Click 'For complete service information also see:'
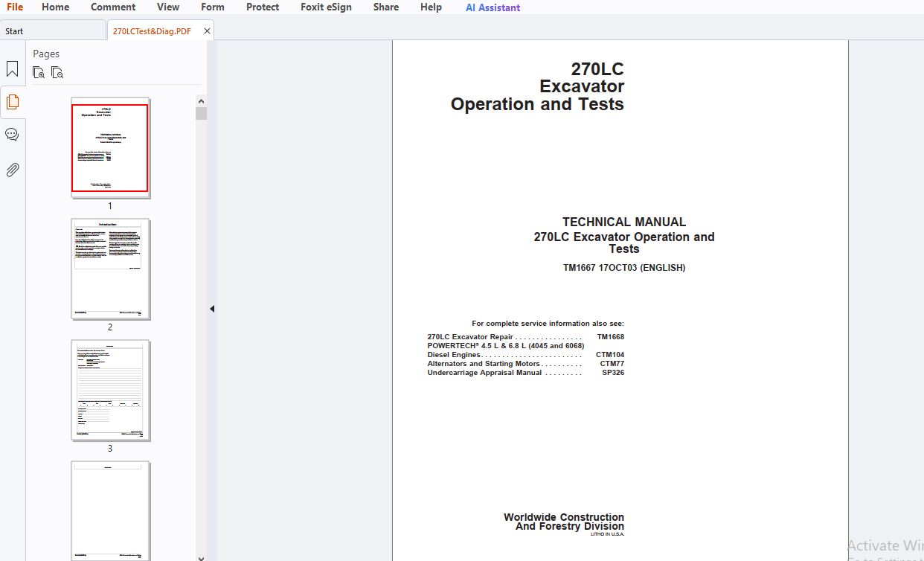Viewport: 924px width, 561px height. pos(548,324)
